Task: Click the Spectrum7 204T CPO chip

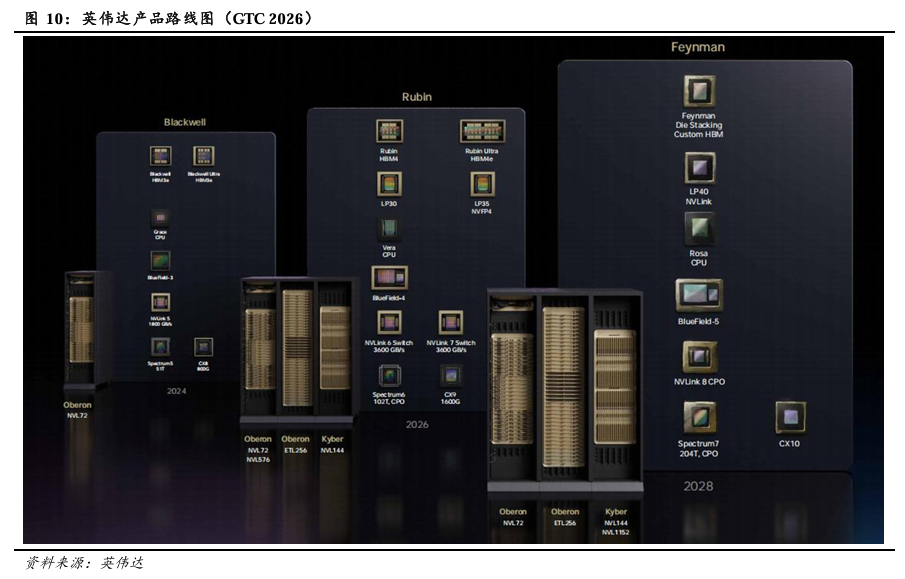Action: tap(699, 418)
